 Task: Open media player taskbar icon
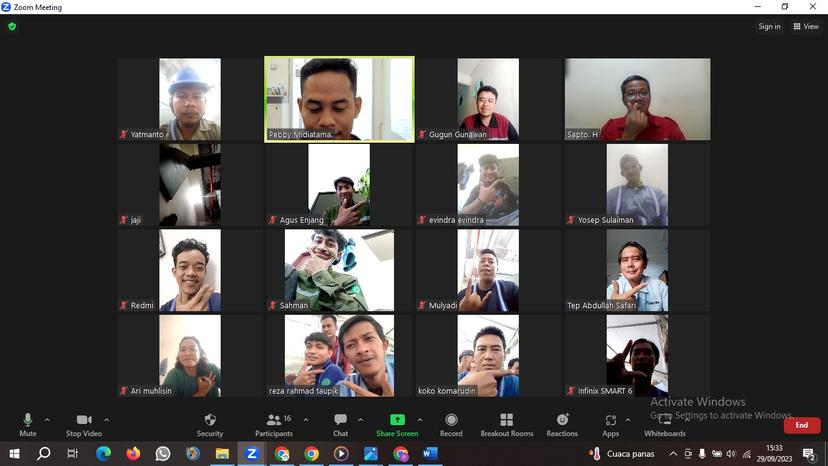tap(341, 453)
